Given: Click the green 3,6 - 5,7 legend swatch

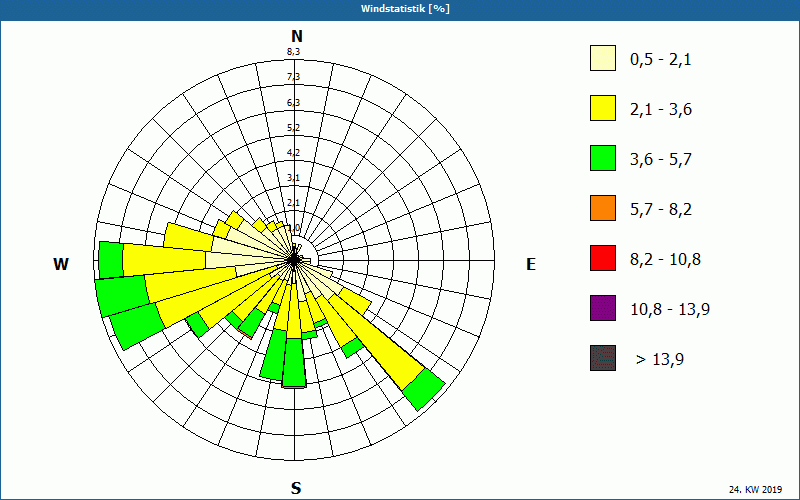Looking at the screenshot, I should 603,158.
